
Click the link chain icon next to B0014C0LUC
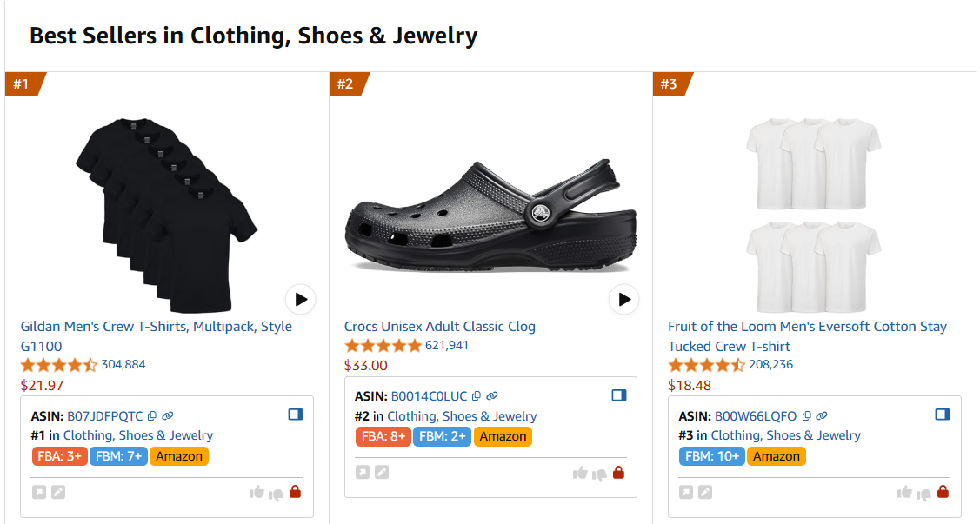[491, 395]
